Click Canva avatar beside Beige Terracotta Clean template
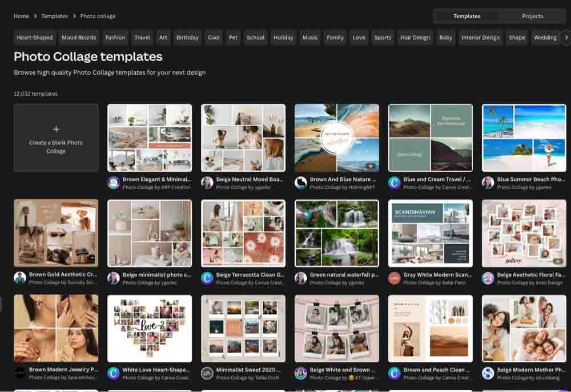 pos(207,278)
